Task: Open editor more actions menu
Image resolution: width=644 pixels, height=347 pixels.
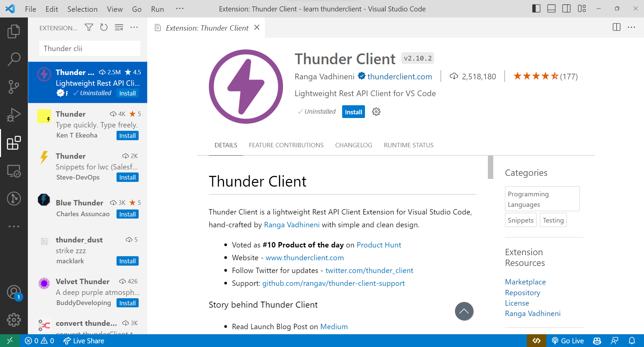Action: tap(631, 27)
